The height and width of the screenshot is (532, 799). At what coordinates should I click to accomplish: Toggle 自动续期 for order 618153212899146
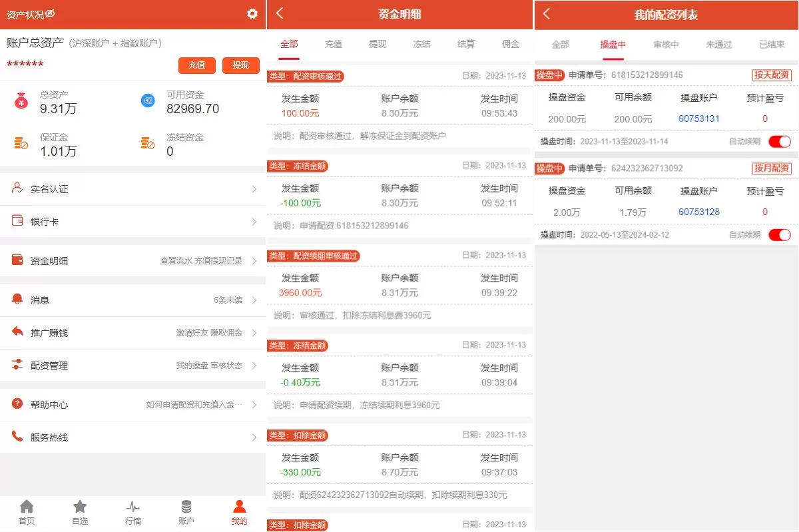click(780, 141)
